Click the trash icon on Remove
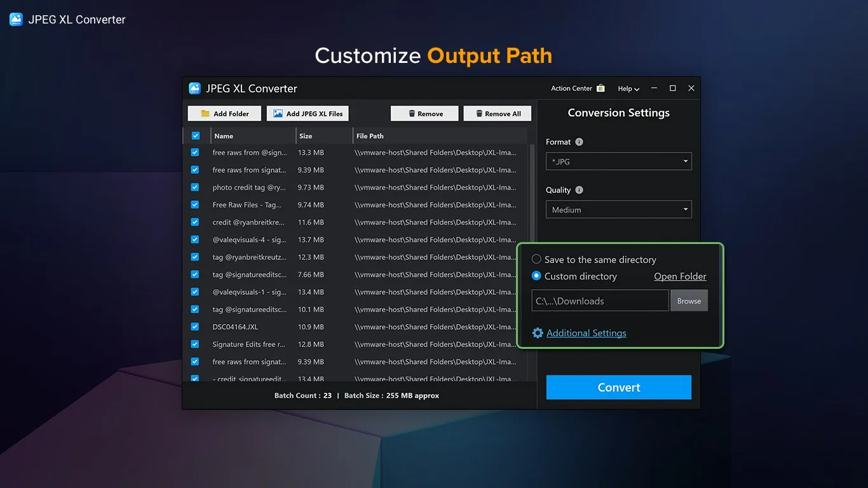 click(412, 114)
